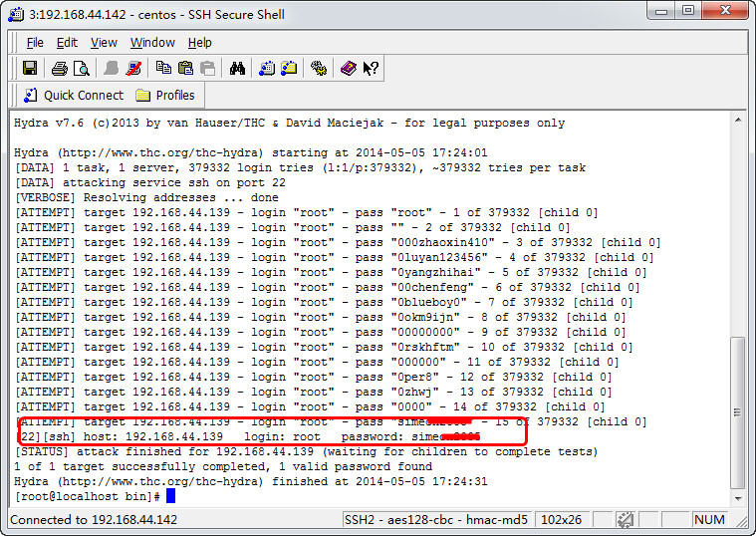Image resolution: width=756 pixels, height=536 pixels.
Task: Click the Copy icon in toolbar
Action: coord(164,68)
